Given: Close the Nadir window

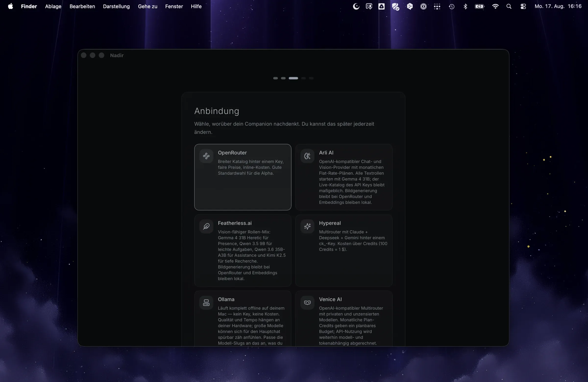Looking at the screenshot, I should point(84,55).
